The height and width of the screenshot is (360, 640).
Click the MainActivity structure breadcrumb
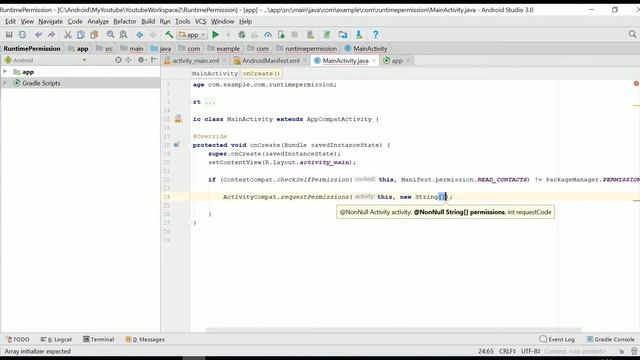point(215,73)
